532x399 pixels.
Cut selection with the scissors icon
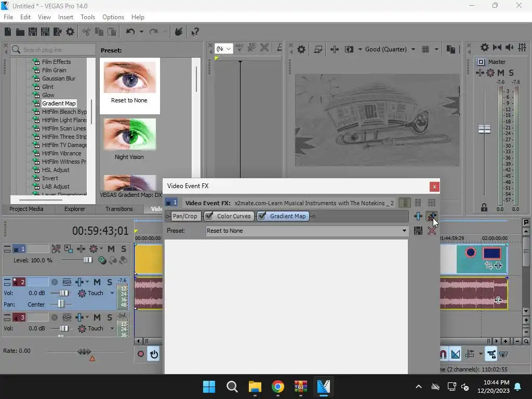point(87,32)
